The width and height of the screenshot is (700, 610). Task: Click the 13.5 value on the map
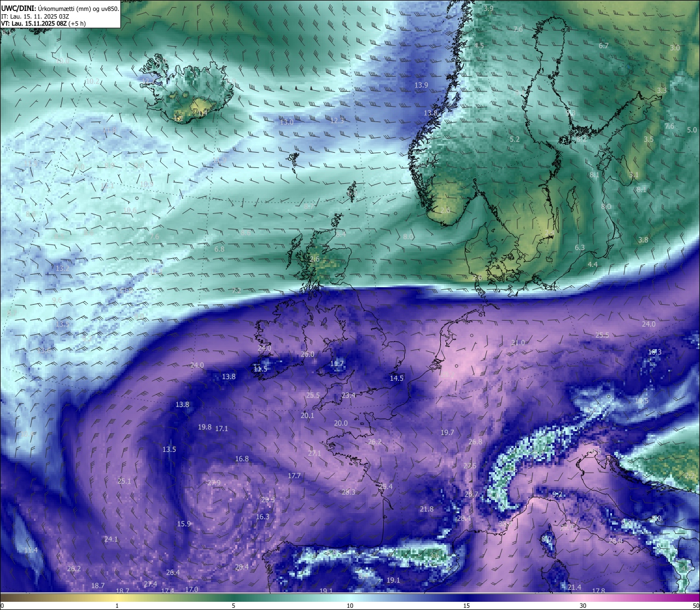tap(169, 449)
